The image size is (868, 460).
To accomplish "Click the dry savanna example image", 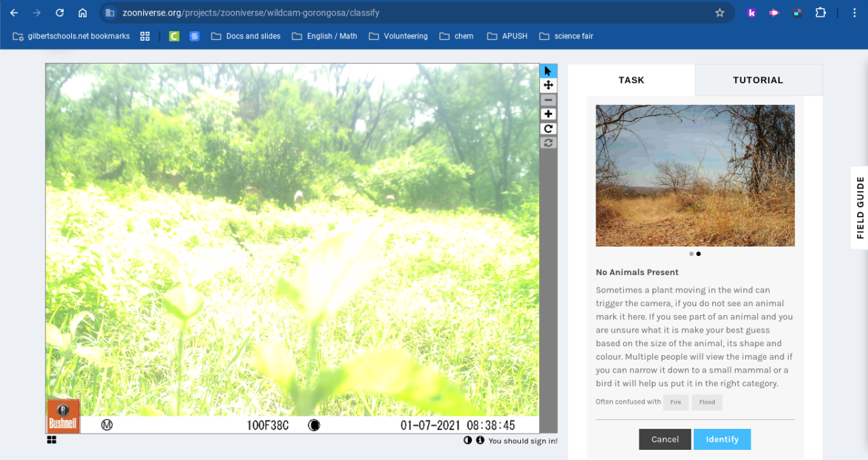I will (695, 175).
